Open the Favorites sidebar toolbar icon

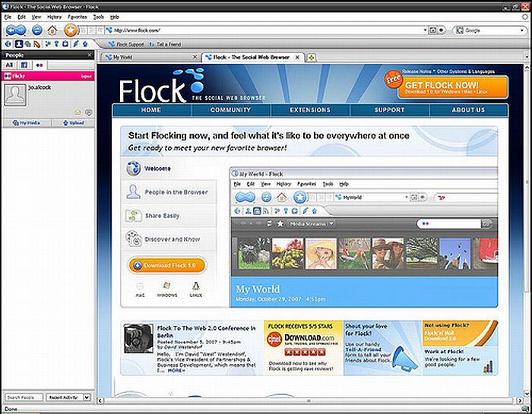(48, 44)
